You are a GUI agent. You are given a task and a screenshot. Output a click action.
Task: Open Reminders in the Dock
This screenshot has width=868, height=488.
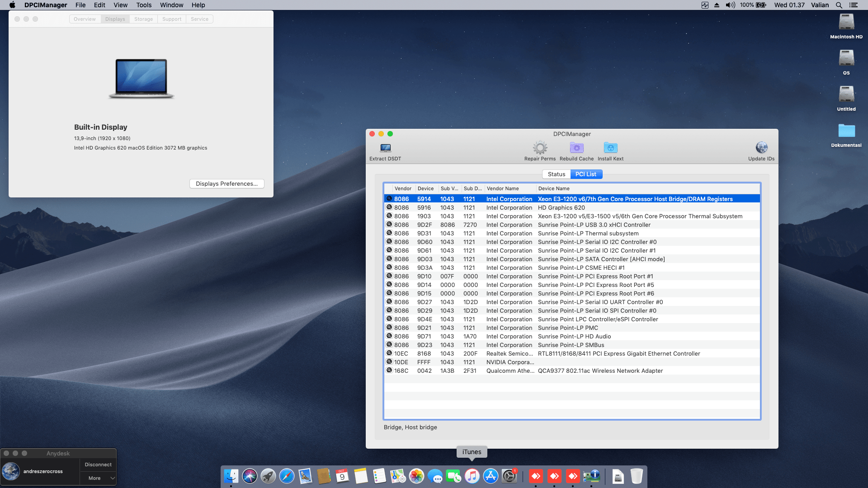click(x=379, y=476)
